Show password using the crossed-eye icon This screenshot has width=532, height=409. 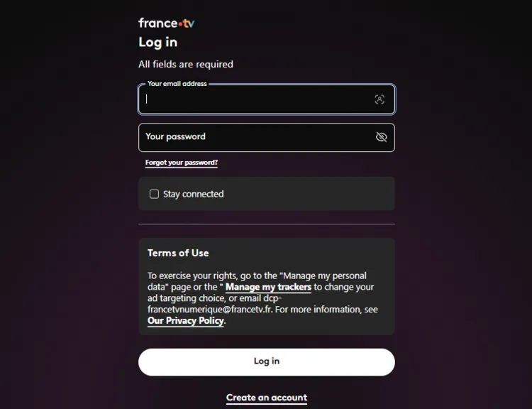[381, 137]
